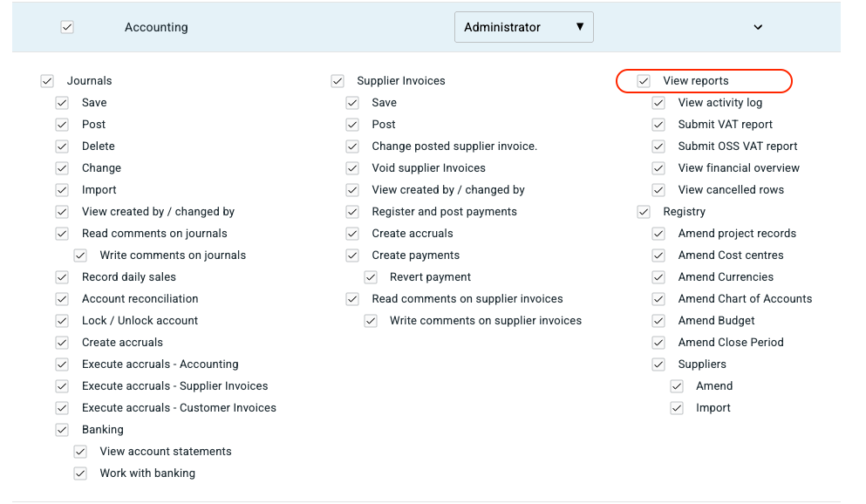
Task: Disable Account reconciliation permission
Action: (x=62, y=299)
